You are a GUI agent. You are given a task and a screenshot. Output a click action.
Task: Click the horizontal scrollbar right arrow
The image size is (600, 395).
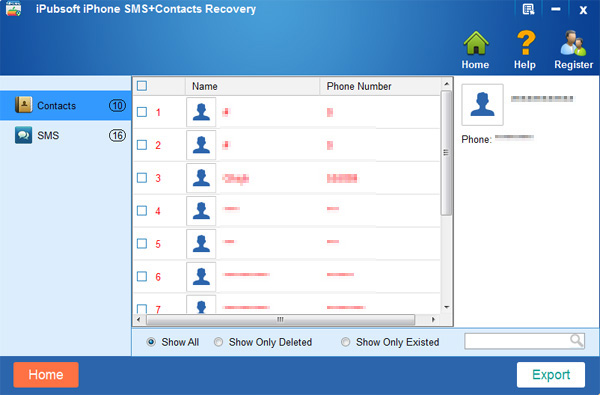433,319
